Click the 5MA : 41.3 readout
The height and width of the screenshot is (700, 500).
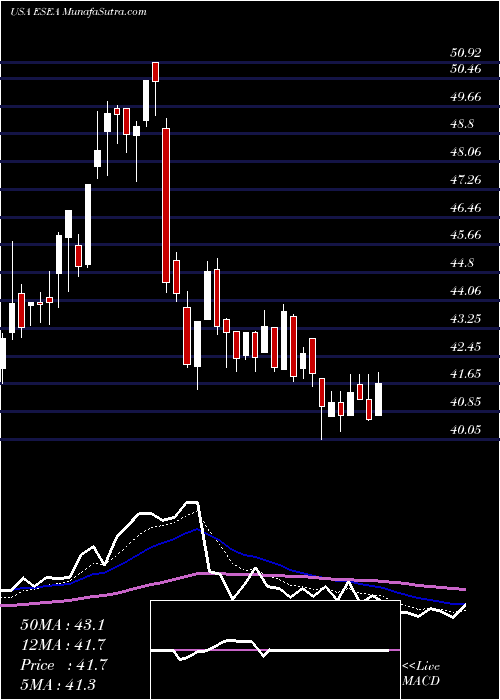(58, 684)
